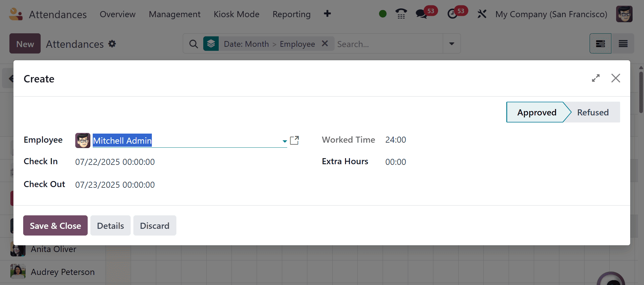Click the Attendances app title
The width and height of the screenshot is (644, 285).
pos(58,14)
